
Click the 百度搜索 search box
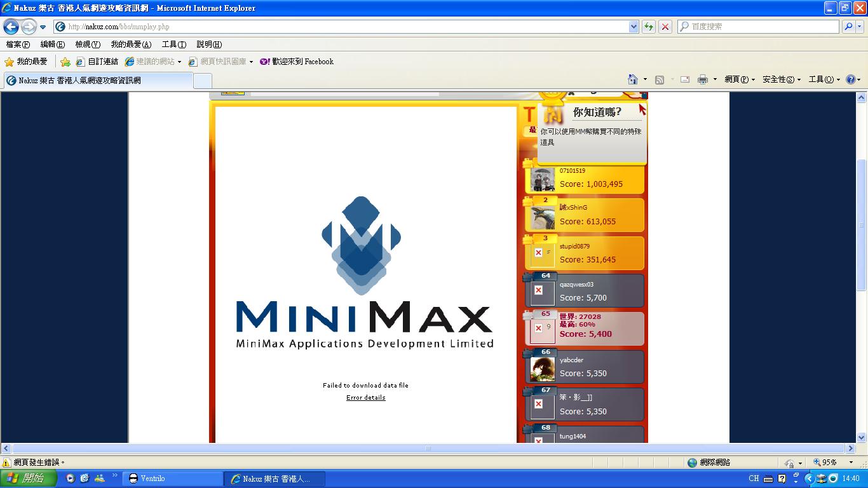coord(758,27)
